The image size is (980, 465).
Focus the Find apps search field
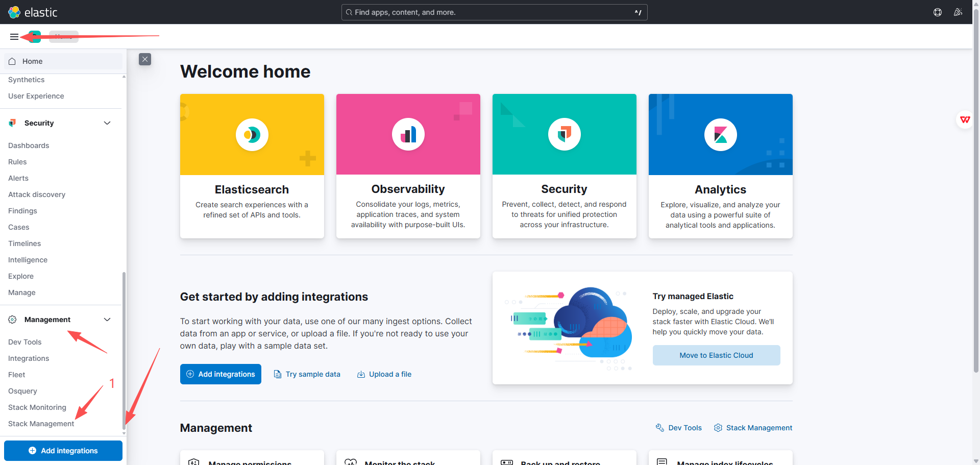point(494,12)
